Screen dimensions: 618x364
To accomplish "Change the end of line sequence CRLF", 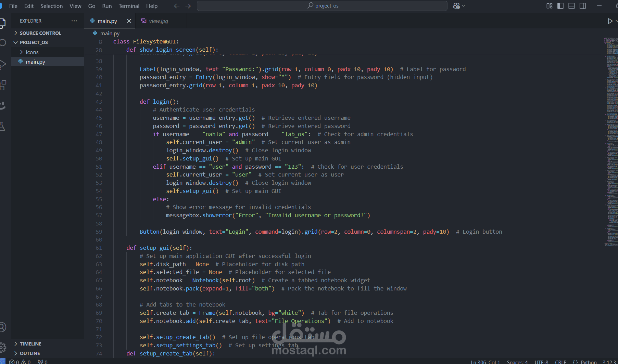I will (x=561, y=362).
